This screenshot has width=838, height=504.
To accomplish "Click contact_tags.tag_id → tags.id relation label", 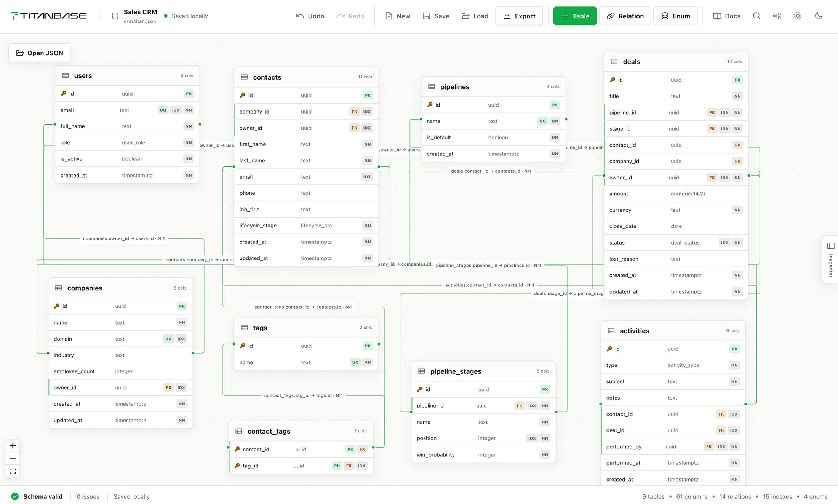I will tap(304, 395).
